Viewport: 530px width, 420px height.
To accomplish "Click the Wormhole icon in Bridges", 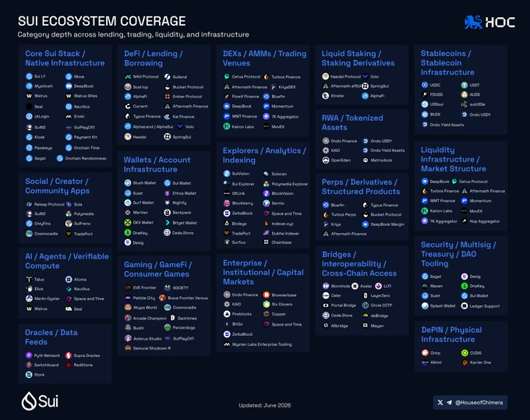I will [x=326, y=286].
